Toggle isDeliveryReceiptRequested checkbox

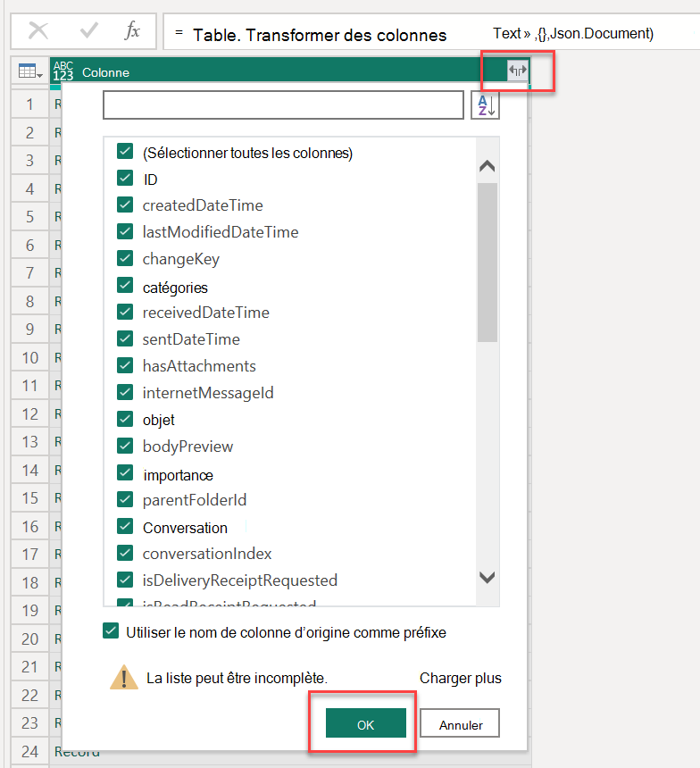125,580
